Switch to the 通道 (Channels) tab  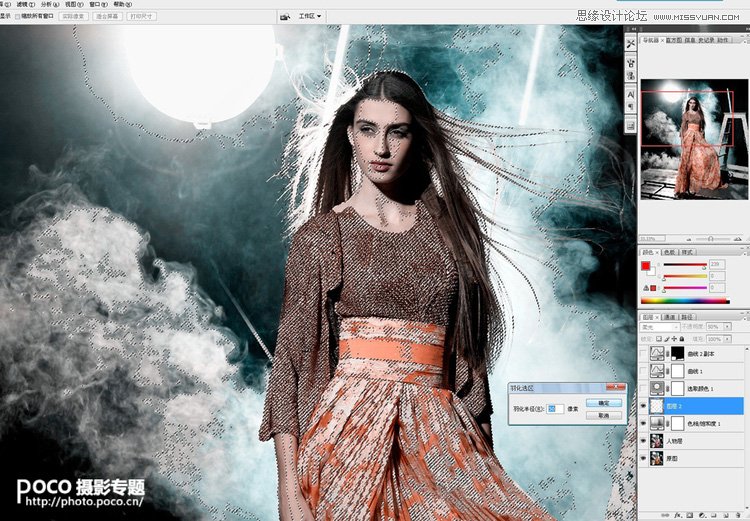click(x=670, y=317)
